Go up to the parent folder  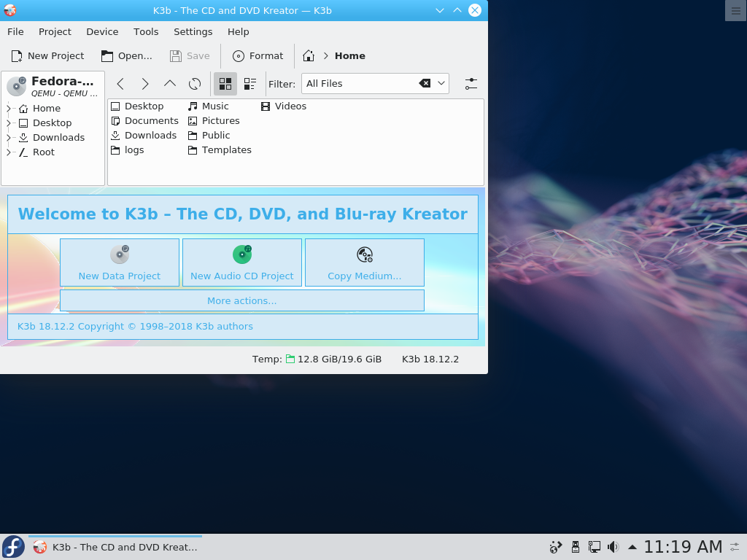tap(169, 84)
